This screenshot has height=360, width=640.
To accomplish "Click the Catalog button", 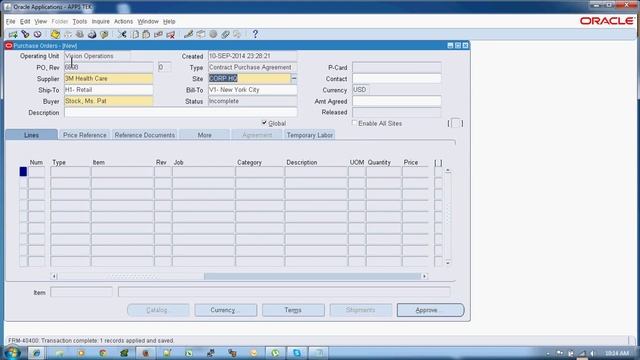I will (158, 310).
